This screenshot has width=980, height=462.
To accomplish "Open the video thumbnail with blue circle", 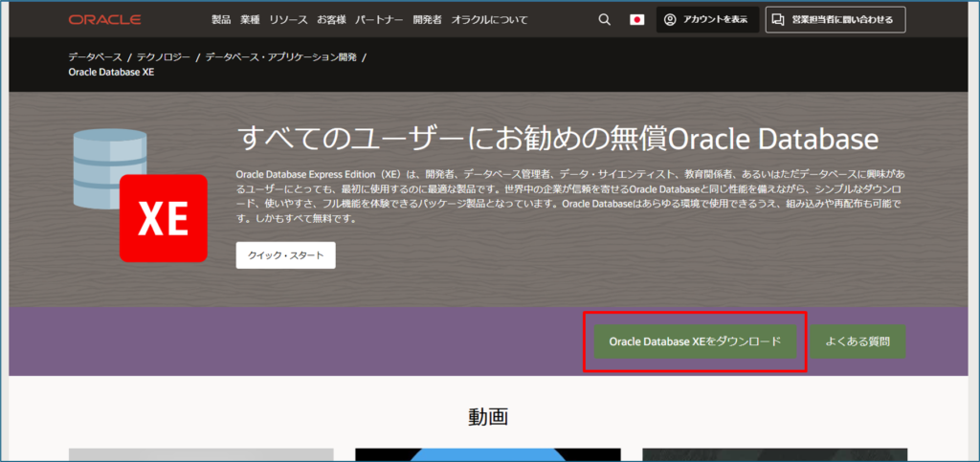I will pos(487,454).
